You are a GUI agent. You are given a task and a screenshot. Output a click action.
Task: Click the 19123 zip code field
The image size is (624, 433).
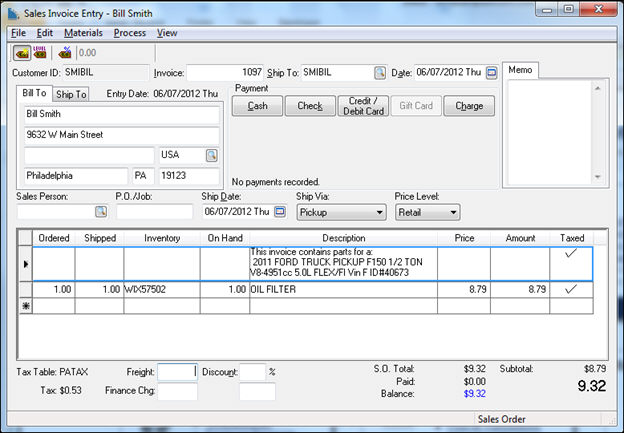189,176
